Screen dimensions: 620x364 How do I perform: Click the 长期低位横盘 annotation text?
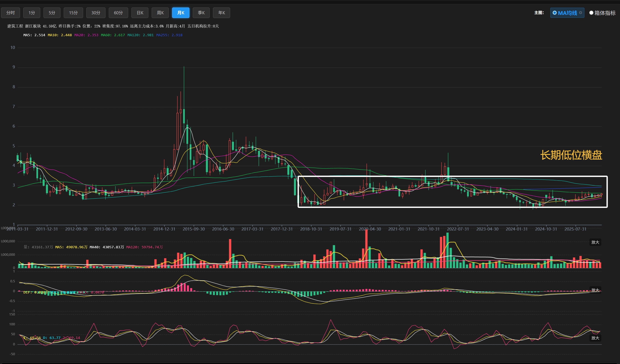571,155
